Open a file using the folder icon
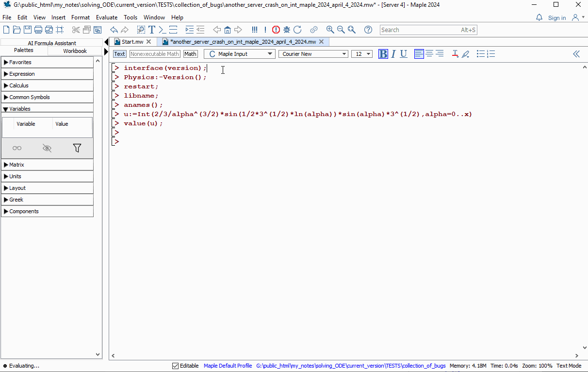This screenshot has height=372, width=588. [x=17, y=30]
